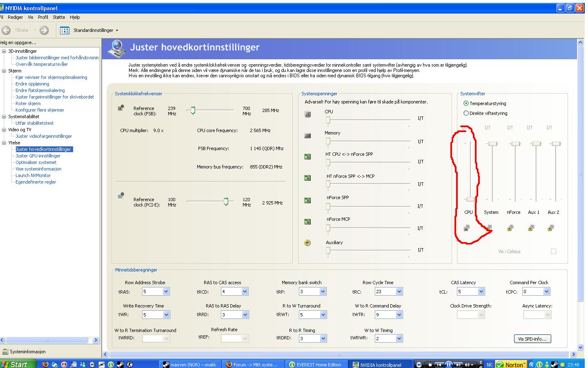This screenshot has height=368, width=588.
Task: Click the System fan slider thumb
Action: pyautogui.click(x=493, y=144)
